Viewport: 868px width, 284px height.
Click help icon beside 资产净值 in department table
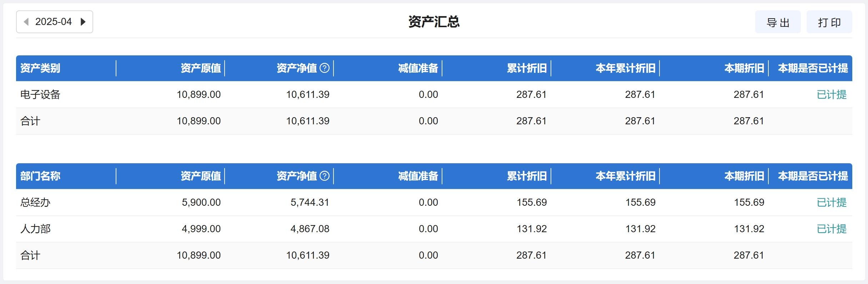(x=325, y=176)
